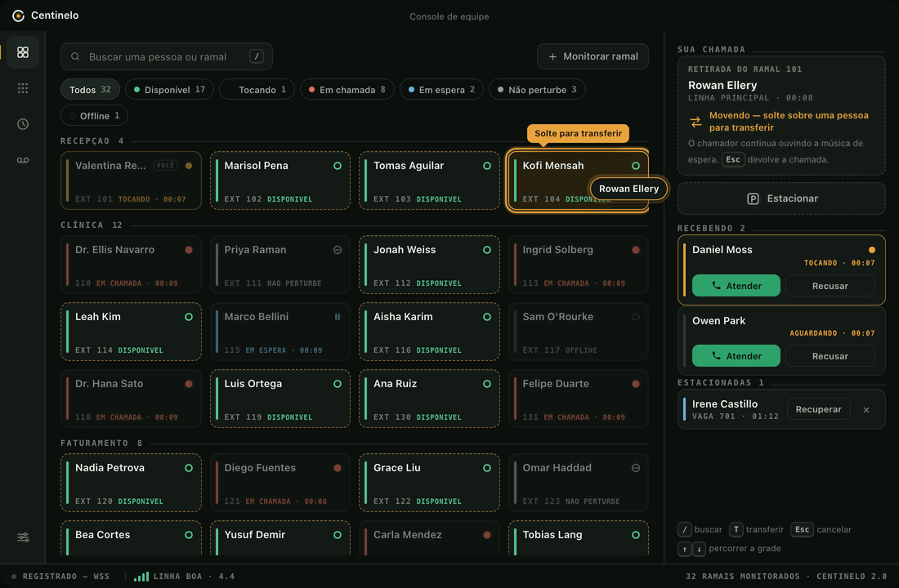The image size is (899, 588).
Task: Answer Owen Park with Atender
Action: point(736,356)
